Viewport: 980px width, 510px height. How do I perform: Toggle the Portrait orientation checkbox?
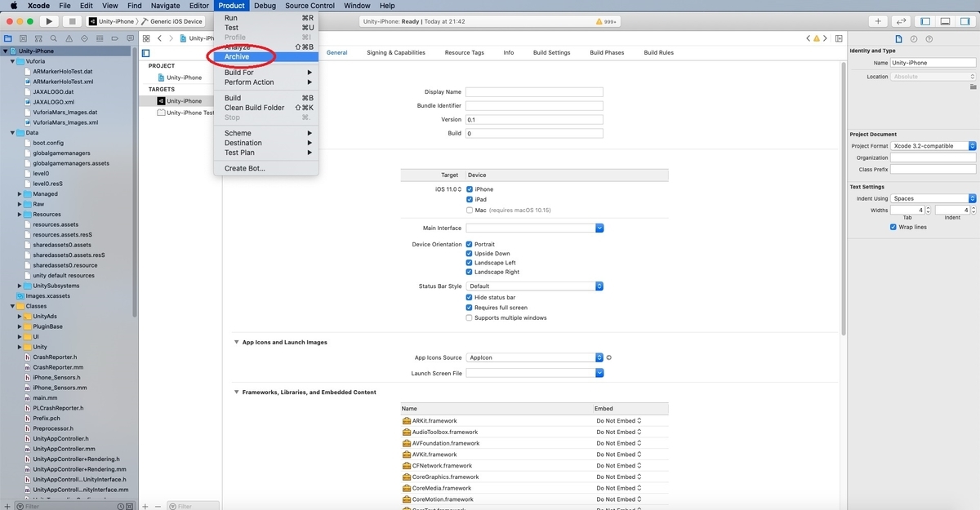click(x=470, y=244)
